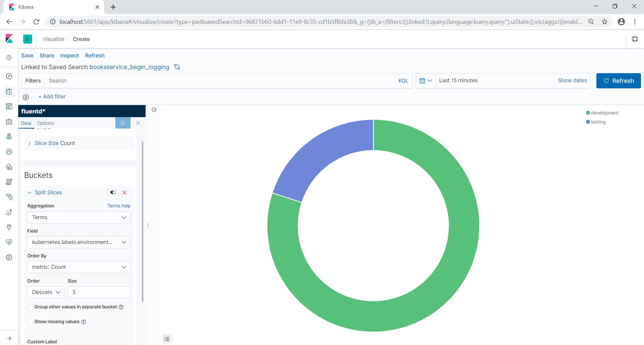
Task: Toggle the legend list icon below chart
Action: [167, 339]
